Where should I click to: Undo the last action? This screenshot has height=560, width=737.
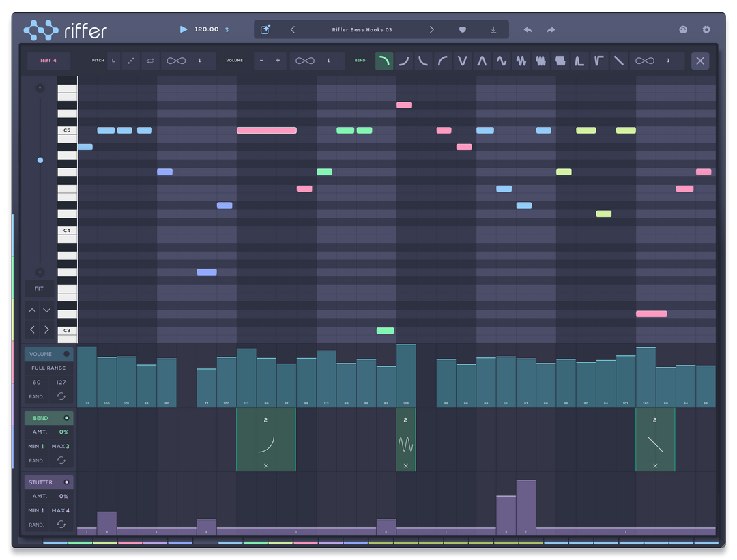pyautogui.click(x=528, y=29)
